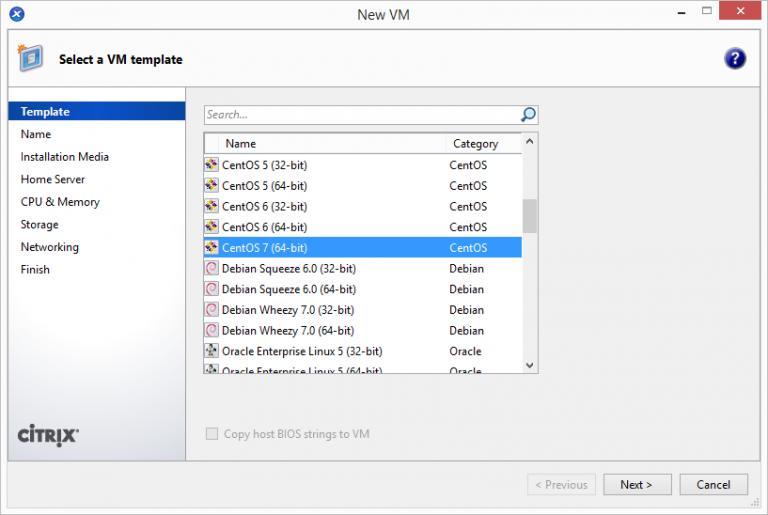The image size is (768, 515).
Task: Cancel the New VM wizard
Action: 713,485
